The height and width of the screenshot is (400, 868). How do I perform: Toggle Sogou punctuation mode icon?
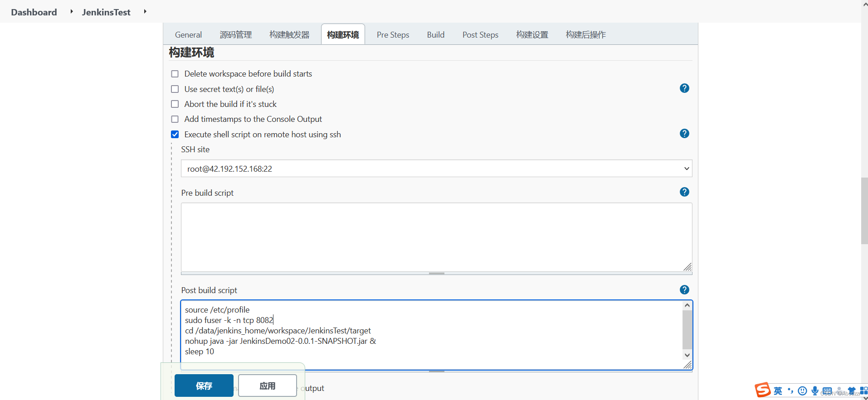point(790,391)
